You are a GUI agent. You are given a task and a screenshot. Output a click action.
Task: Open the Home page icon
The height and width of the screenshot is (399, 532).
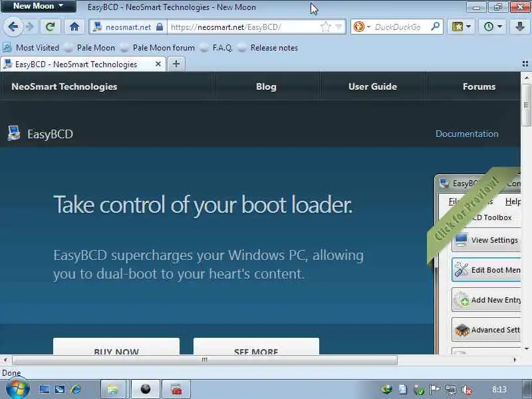(x=74, y=27)
